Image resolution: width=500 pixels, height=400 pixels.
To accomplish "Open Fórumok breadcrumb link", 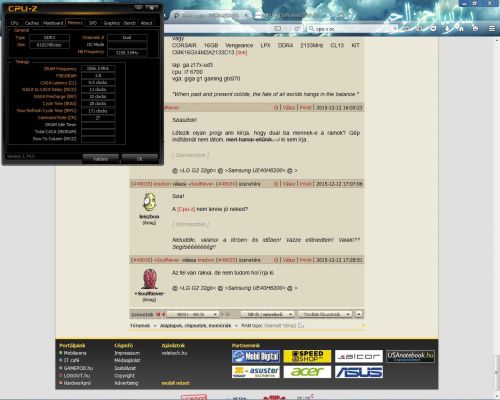I will click(x=140, y=325).
